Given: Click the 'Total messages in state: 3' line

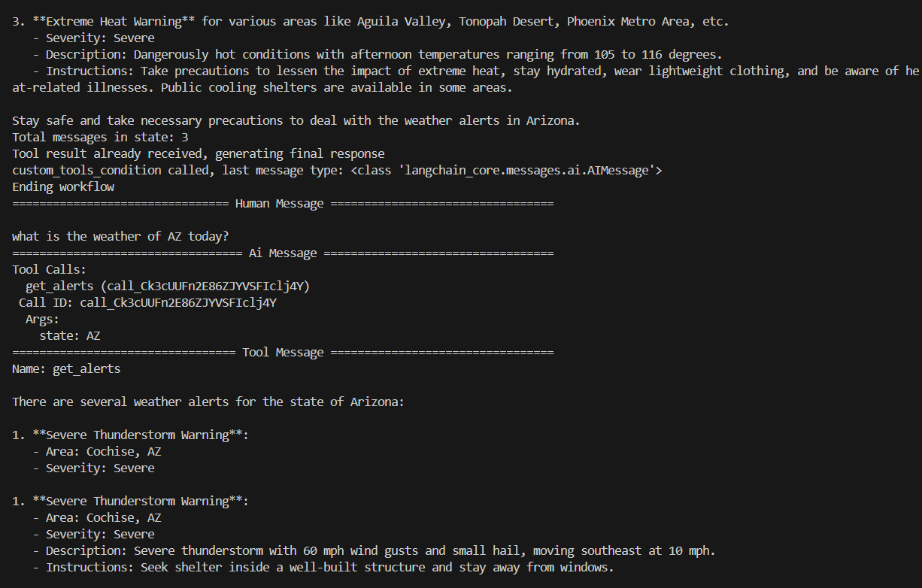Looking at the screenshot, I should (x=100, y=138).
